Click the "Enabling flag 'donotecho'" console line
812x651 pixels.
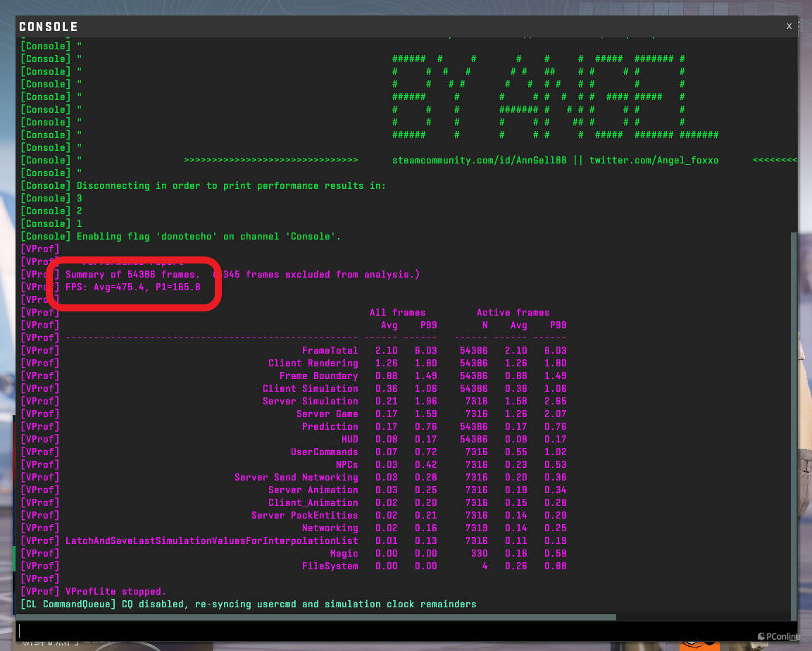pyautogui.click(x=208, y=237)
